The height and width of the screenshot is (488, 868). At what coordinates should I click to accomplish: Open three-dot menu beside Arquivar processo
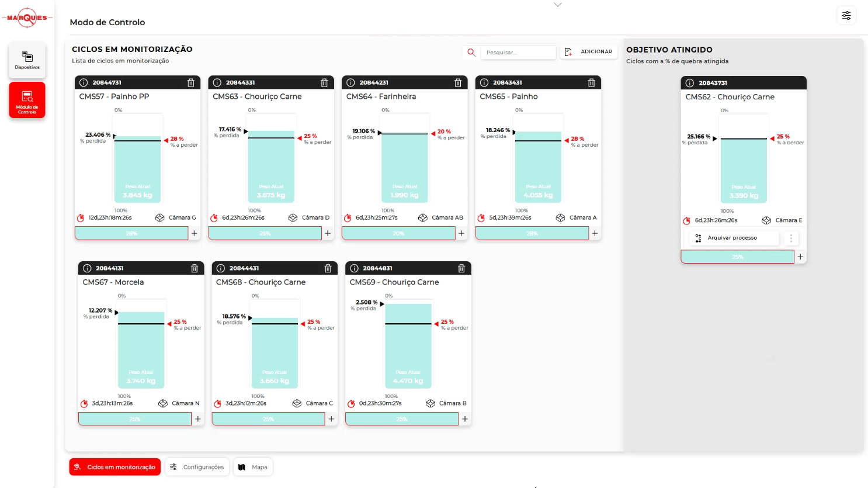(x=791, y=238)
